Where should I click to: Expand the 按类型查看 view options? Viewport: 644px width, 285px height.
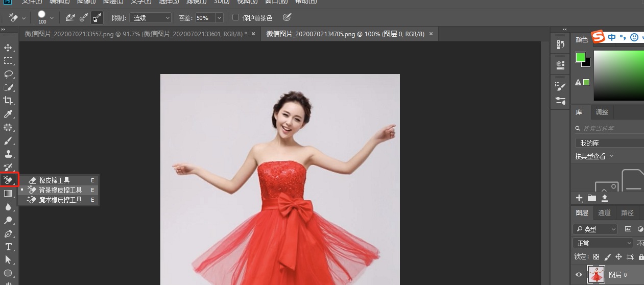pos(594,156)
